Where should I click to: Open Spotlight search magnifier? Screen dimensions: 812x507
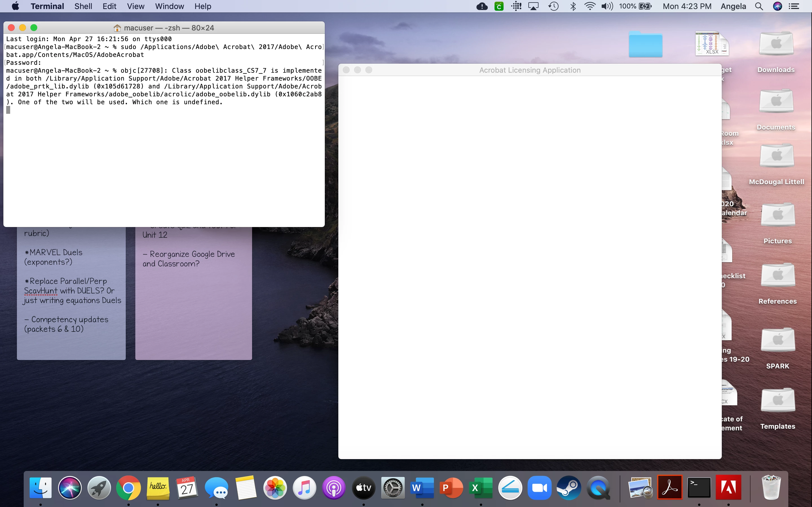(x=759, y=6)
